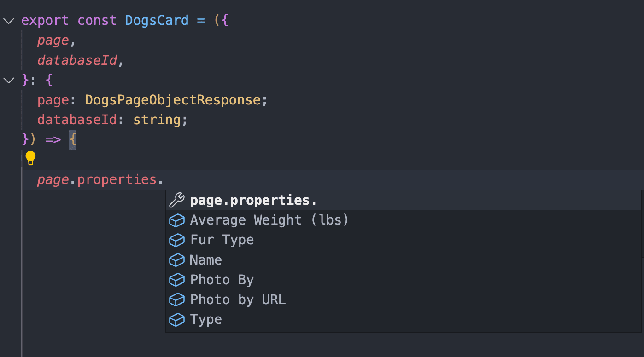Click the cube icon next to Photo By

(177, 280)
